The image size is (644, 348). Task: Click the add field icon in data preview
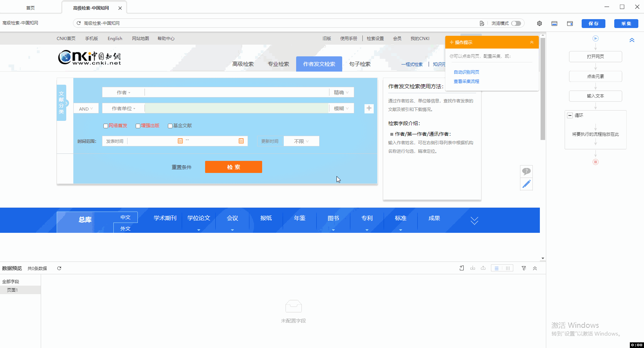[462, 268]
